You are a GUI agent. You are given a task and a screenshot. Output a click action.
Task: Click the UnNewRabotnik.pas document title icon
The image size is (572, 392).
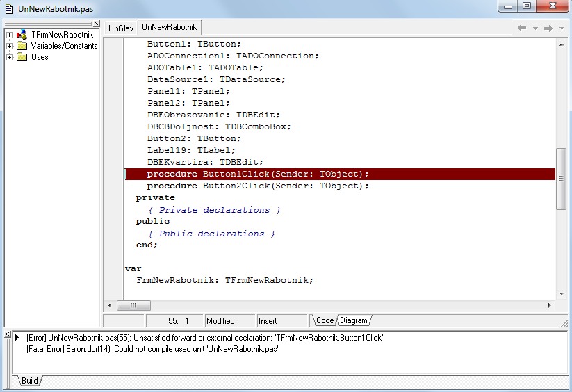[9, 9]
